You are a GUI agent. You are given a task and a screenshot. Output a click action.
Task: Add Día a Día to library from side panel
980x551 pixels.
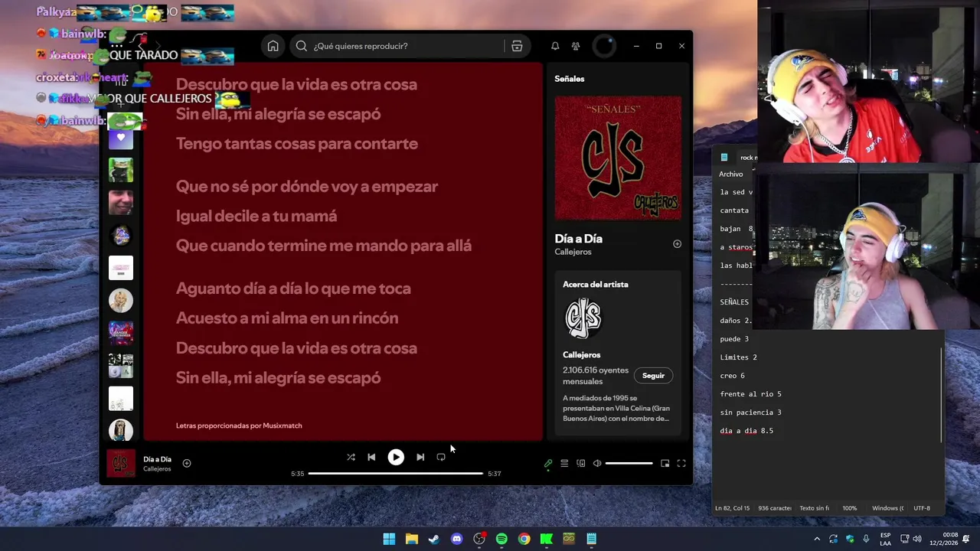677,244
